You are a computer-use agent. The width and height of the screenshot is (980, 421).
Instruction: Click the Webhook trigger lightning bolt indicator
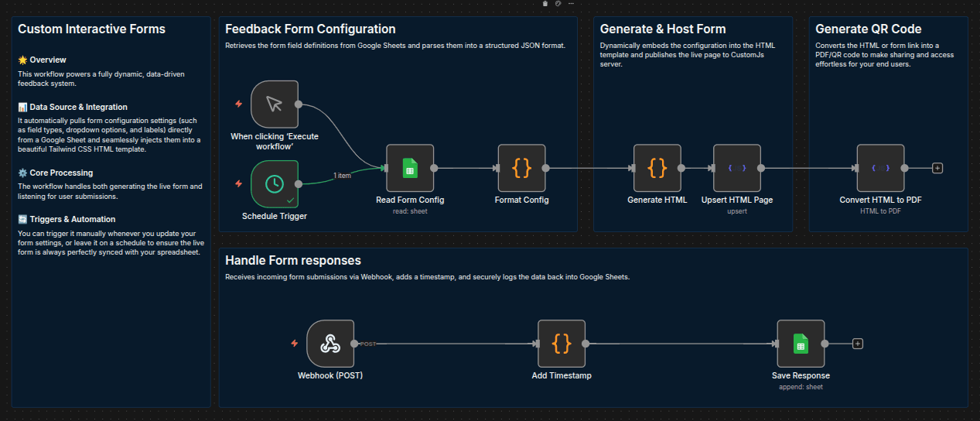pyautogui.click(x=294, y=344)
